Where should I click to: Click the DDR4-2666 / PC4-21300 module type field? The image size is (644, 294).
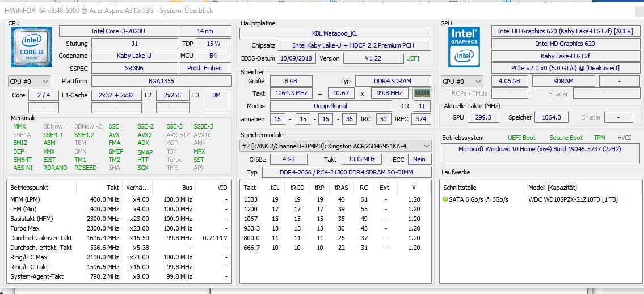tap(347, 172)
